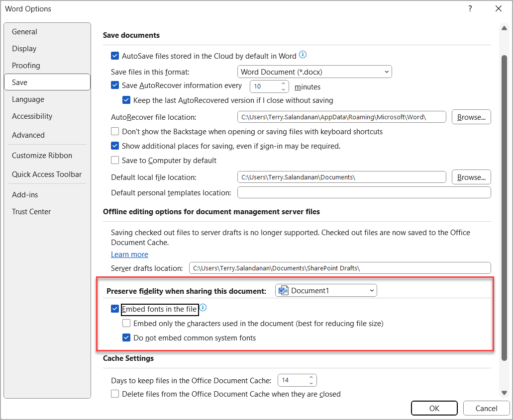Click Default personal templates location field
This screenshot has width=513, height=420.
pos(364,192)
